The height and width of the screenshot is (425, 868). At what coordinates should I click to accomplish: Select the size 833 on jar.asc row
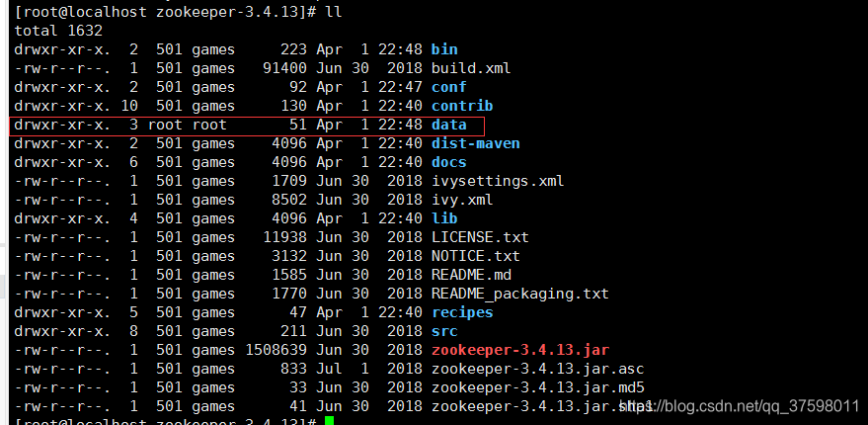293,369
